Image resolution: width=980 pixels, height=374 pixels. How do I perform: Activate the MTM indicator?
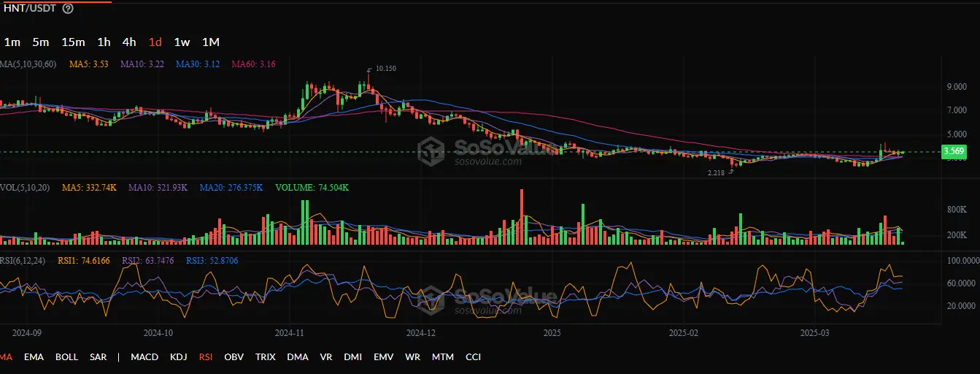[x=442, y=357]
